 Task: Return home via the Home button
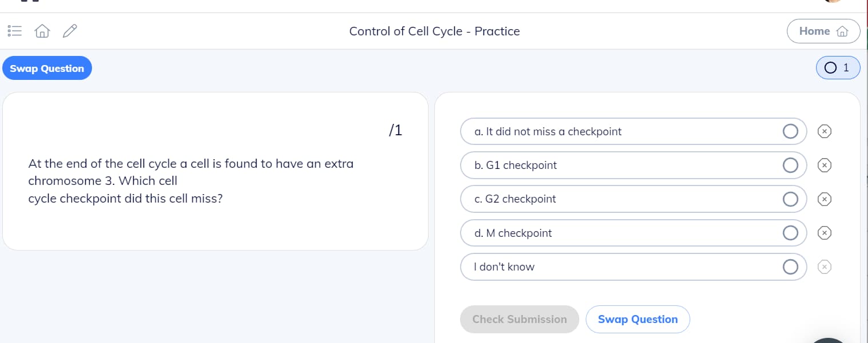point(823,31)
